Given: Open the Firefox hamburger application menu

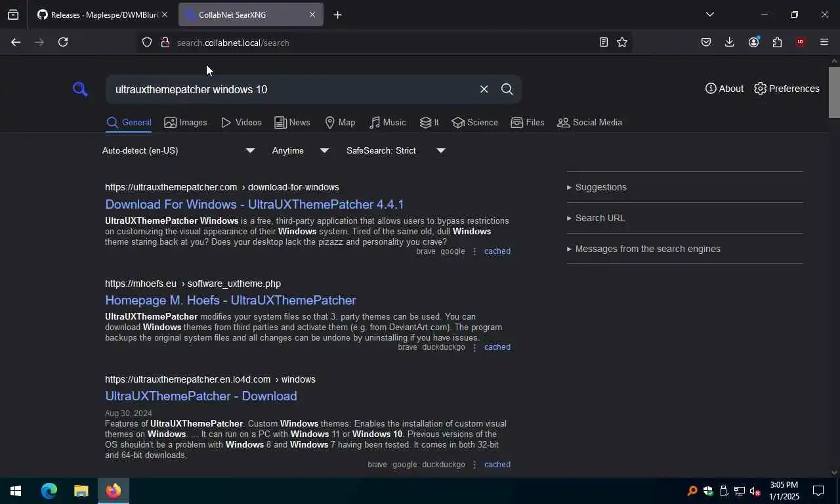Looking at the screenshot, I should tap(824, 42).
